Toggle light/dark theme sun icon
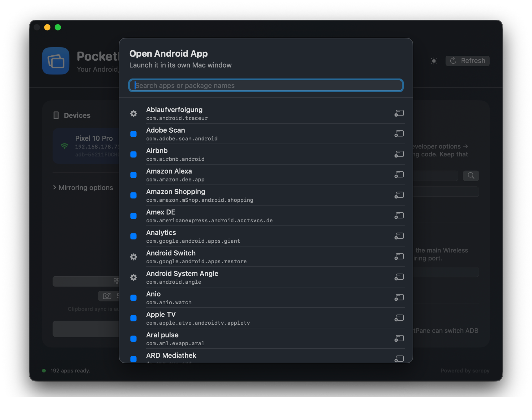The image size is (532, 420). 434,61
